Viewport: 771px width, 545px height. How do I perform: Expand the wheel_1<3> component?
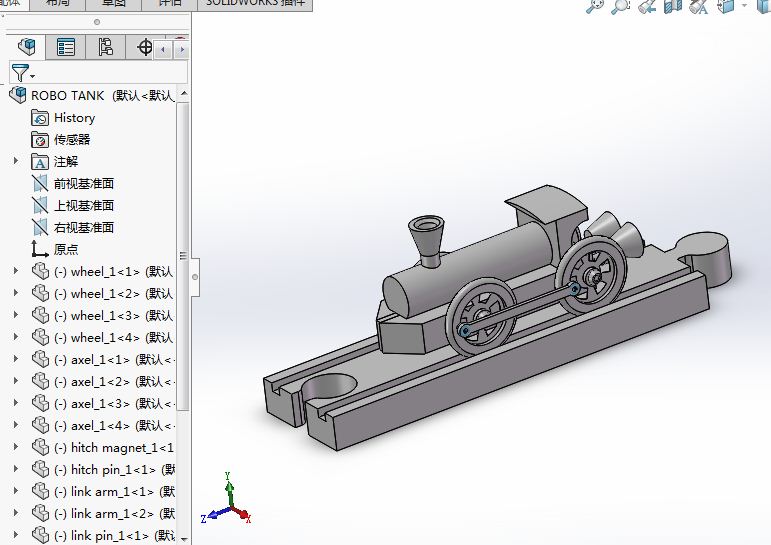tap(16, 314)
